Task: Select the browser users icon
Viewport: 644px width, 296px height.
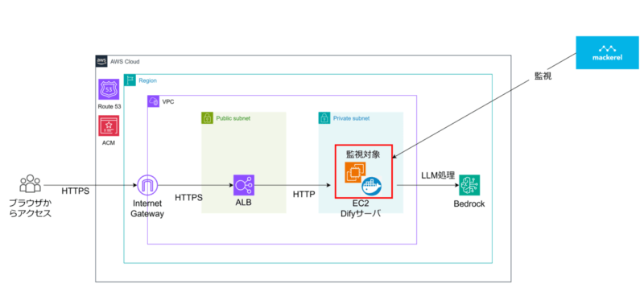Action: coord(31,183)
